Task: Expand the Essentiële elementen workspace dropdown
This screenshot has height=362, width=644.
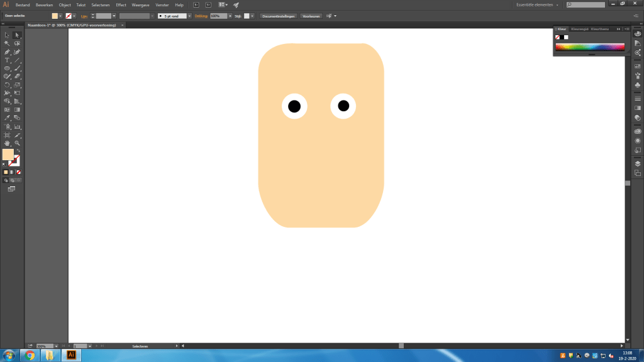Action: pos(538,5)
